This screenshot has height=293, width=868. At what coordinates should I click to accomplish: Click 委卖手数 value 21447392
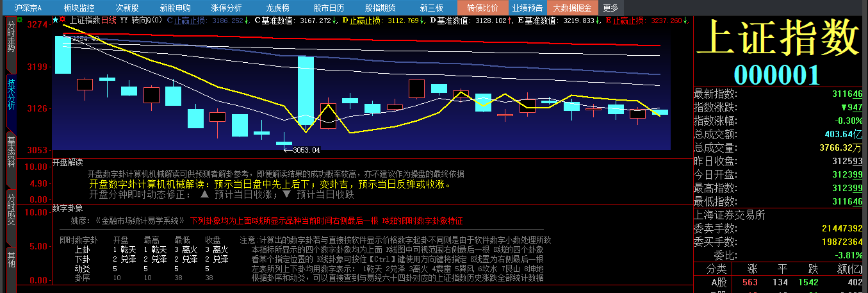pyautogui.click(x=842, y=228)
